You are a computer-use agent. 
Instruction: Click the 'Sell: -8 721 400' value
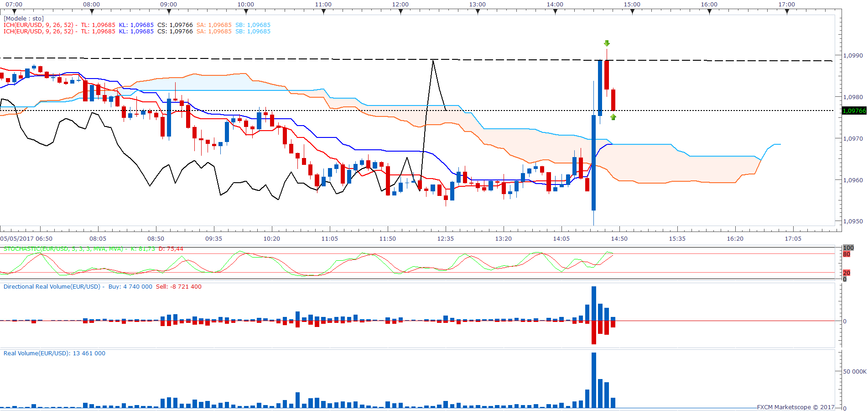tap(179, 287)
